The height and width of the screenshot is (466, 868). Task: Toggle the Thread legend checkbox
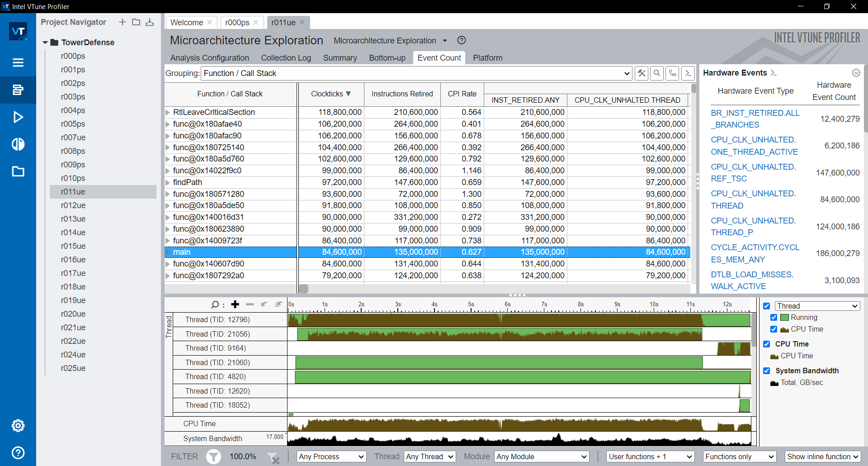click(x=767, y=306)
